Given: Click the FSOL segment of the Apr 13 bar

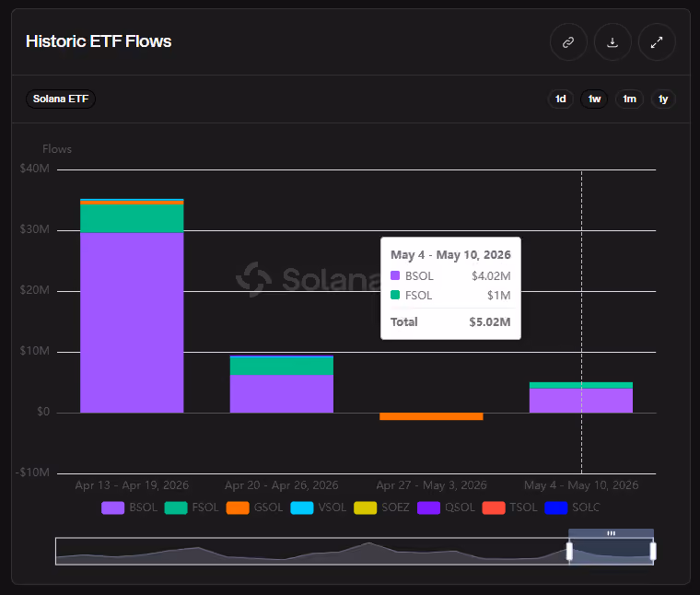Looking at the screenshot, I should (132, 218).
